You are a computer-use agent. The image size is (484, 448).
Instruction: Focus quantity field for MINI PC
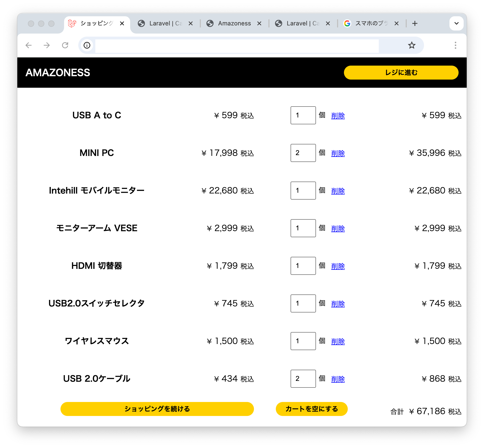point(303,153)
